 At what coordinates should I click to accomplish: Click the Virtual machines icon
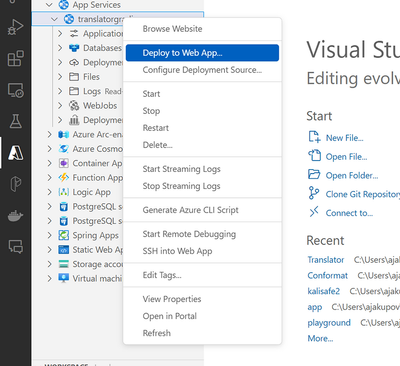63,278
